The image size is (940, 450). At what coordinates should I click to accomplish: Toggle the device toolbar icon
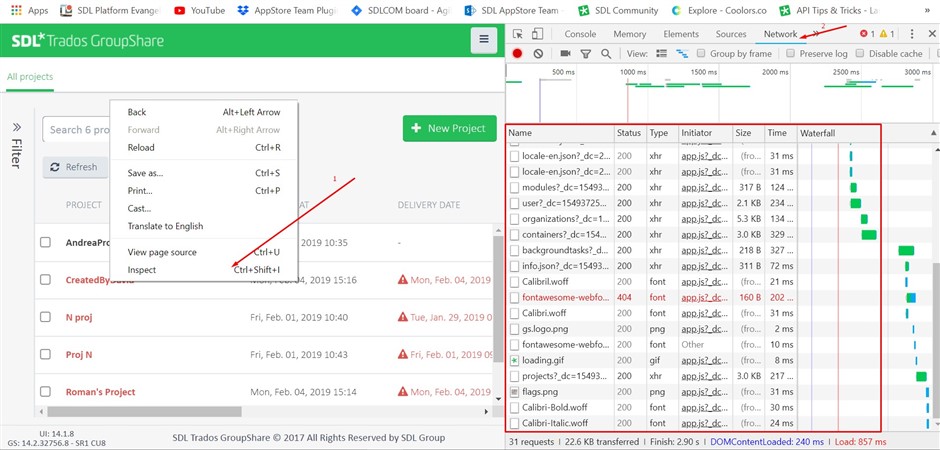(x=537, y=34)
